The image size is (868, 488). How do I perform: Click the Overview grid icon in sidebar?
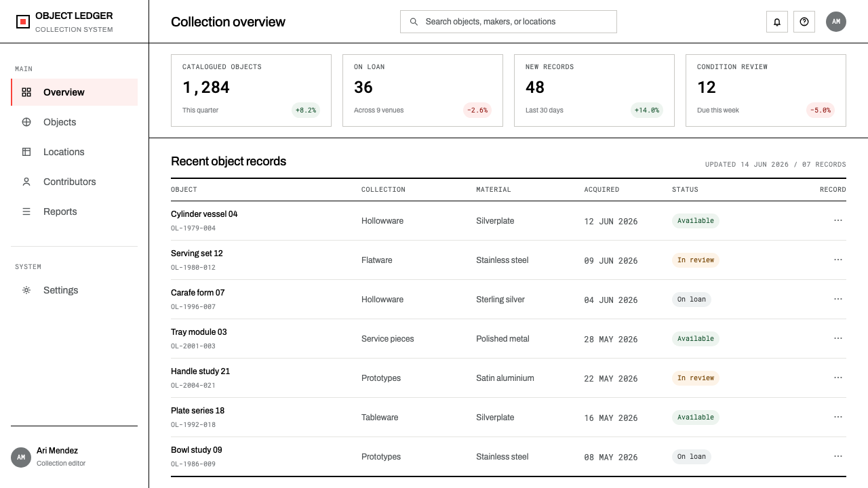pos(26,92)
